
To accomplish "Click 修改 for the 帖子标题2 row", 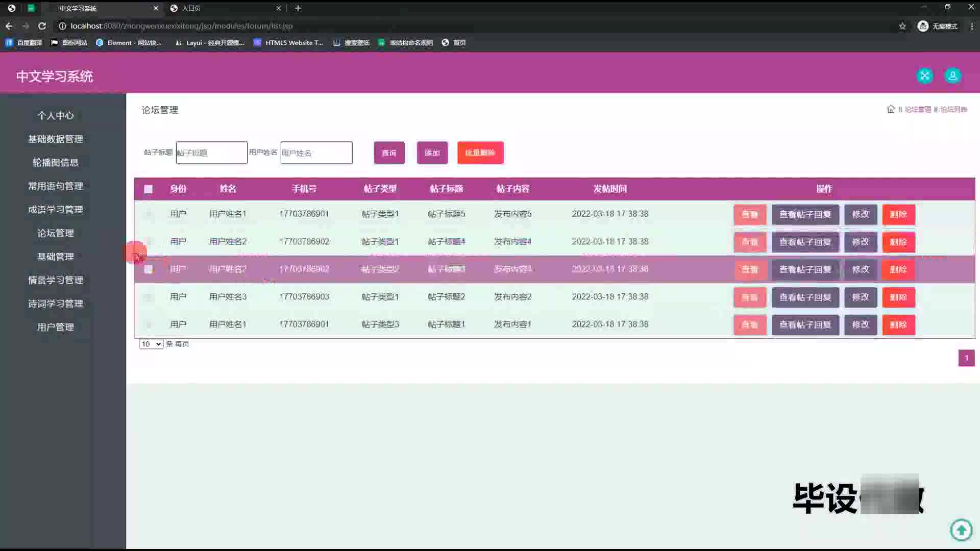I will click(860, 297).
